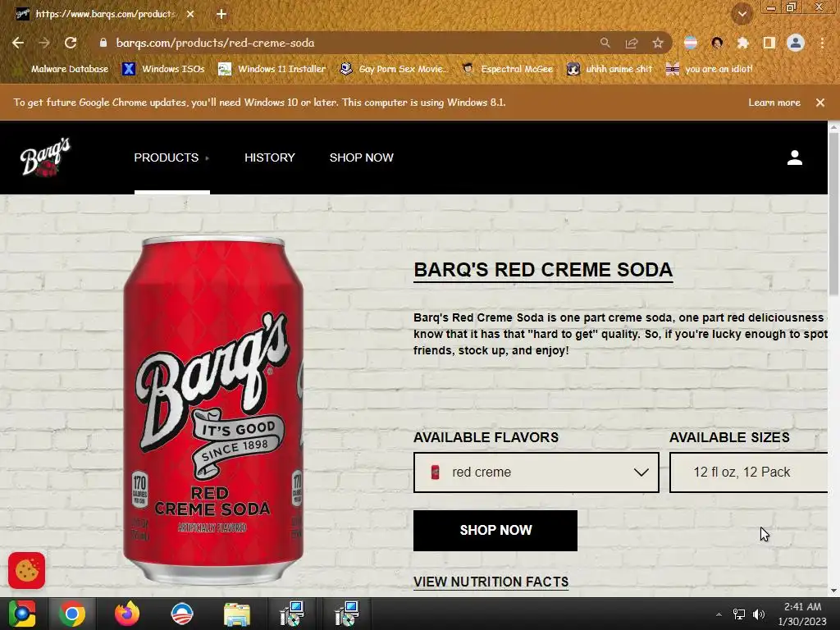Open the red creme flavor dropdown
Screen dimensions: 840x630
536,472
